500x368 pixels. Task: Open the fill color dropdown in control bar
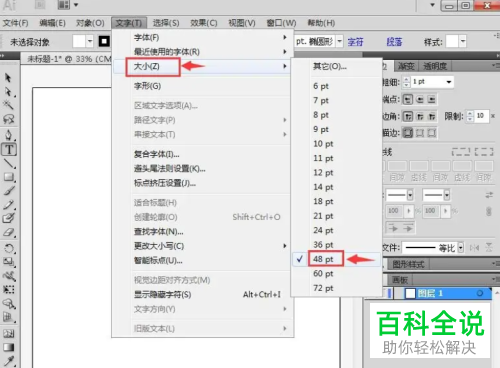coord(90,42)
